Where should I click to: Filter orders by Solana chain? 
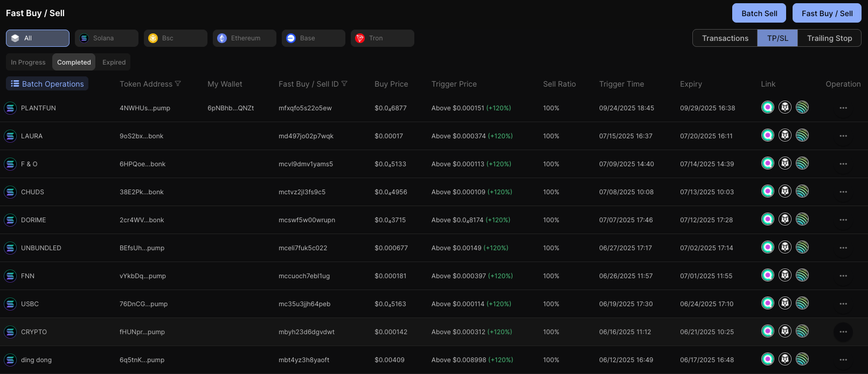coord(107,38)
